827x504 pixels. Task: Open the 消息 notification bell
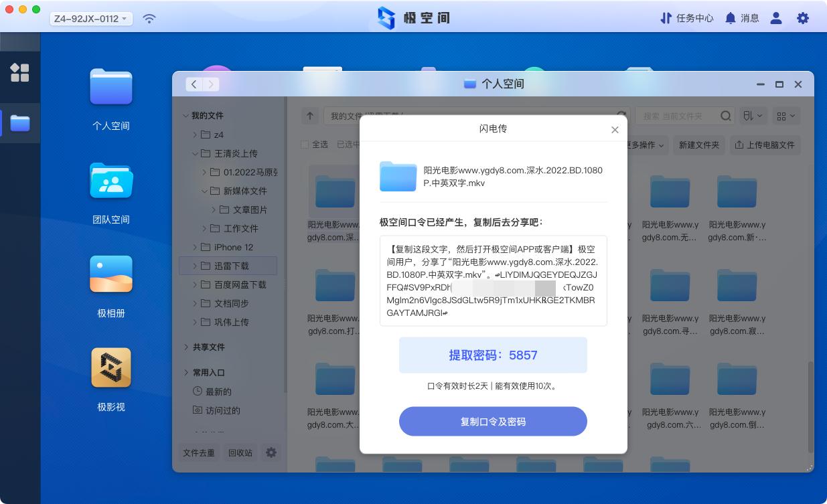745,18
